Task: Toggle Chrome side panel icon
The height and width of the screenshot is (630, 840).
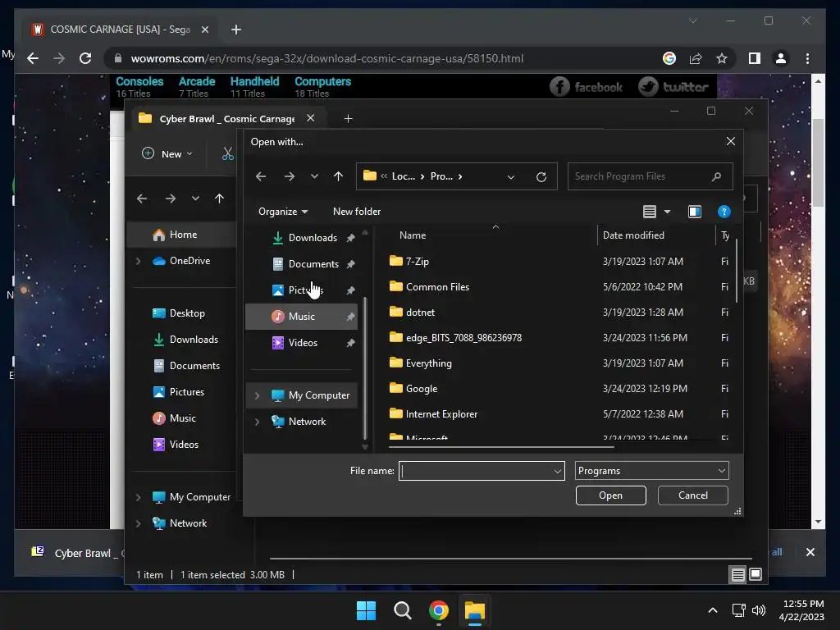Action: (755, 58)
